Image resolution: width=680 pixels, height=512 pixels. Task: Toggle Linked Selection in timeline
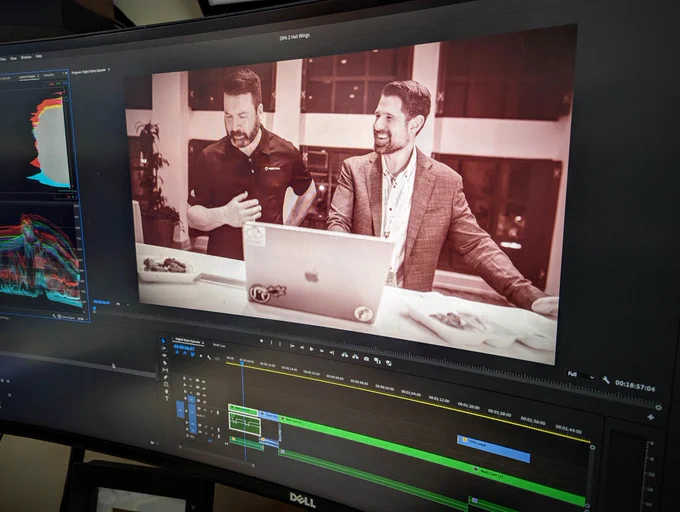(x=193, y=354)
